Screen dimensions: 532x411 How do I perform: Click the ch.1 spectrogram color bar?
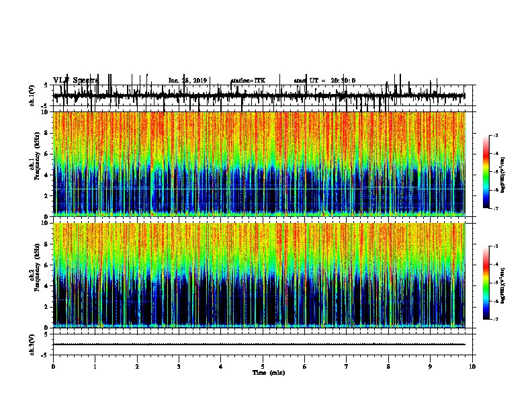486,172
